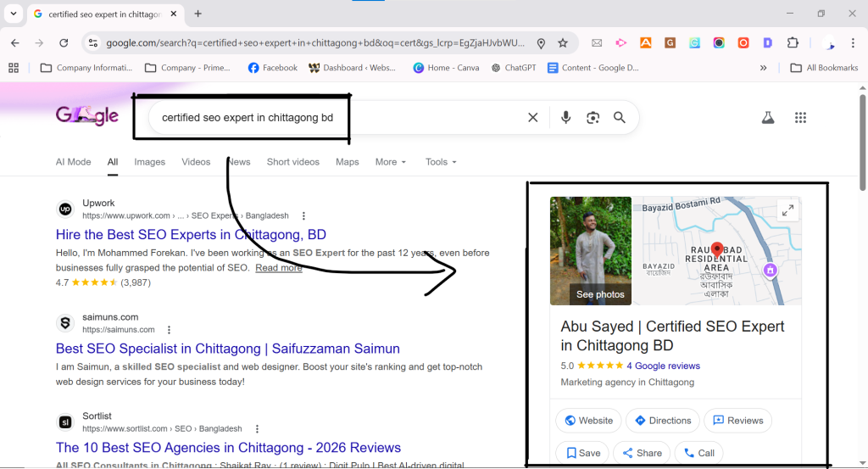Screen dimensions: 868x469
Task: Clear the search query with X icon
Action: (x=532, y=118)
